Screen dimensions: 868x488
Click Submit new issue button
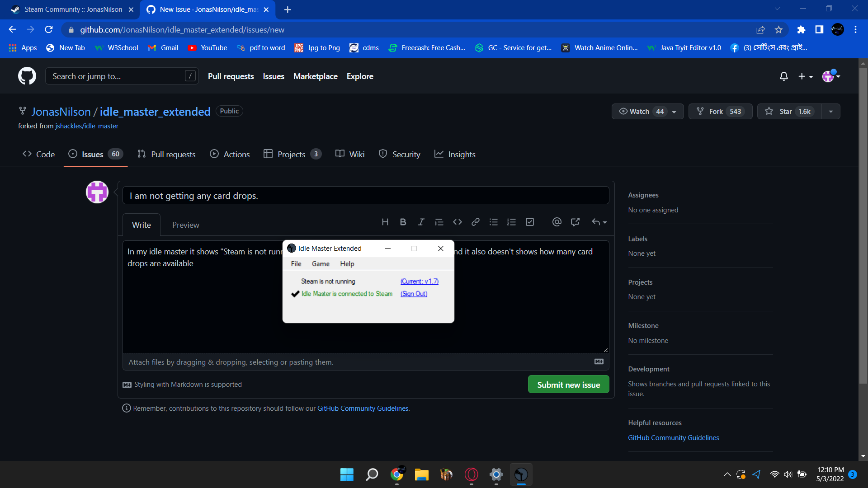(568, 385)
